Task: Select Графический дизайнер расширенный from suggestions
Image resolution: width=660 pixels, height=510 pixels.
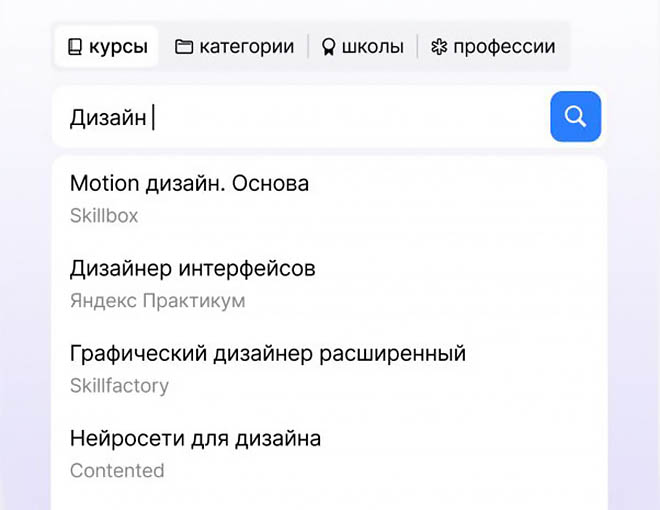Action: pos(268,354)
